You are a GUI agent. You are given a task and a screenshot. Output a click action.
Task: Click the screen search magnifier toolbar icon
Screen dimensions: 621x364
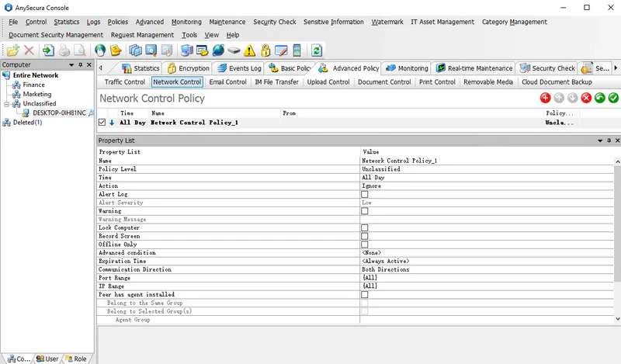point(151,50)
